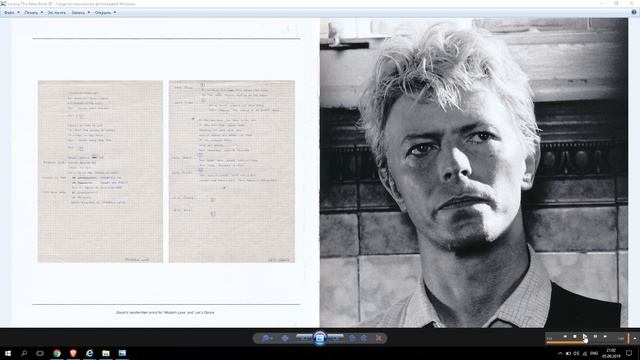Click the network tray icon
The height and width of the screenshot is (360, 640).
(584, 353)
